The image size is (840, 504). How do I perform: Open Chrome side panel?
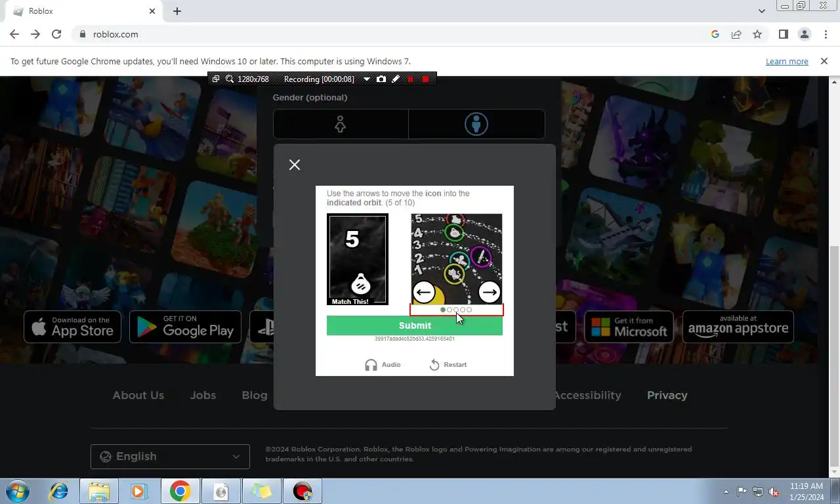click(783, 34)
